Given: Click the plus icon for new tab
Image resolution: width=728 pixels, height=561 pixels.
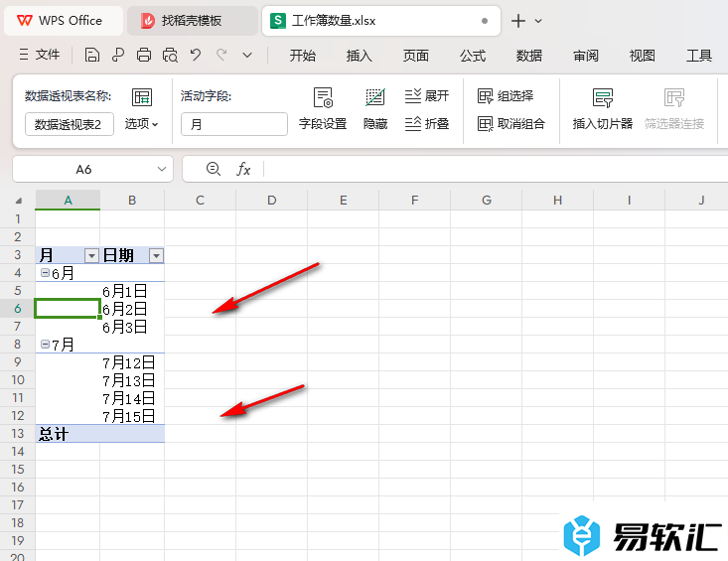Looking at the screenshot, I should coord(518,21).
